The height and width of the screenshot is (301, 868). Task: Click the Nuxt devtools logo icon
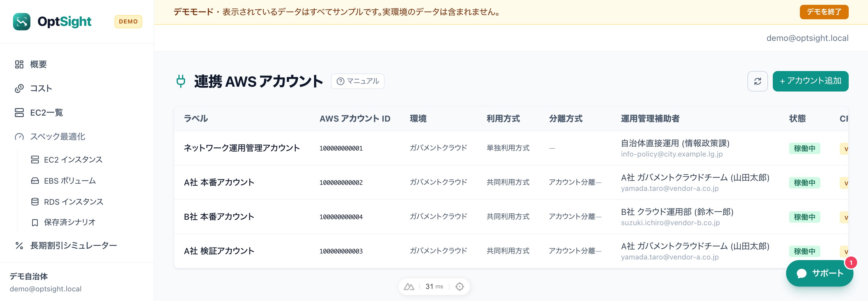[409, 287]
